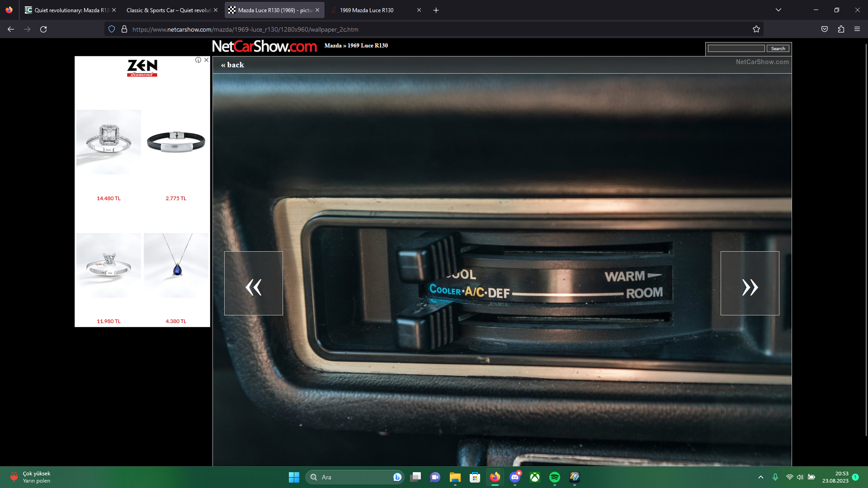
Task: Open the new tab plus button
Action: pos(436,10)
